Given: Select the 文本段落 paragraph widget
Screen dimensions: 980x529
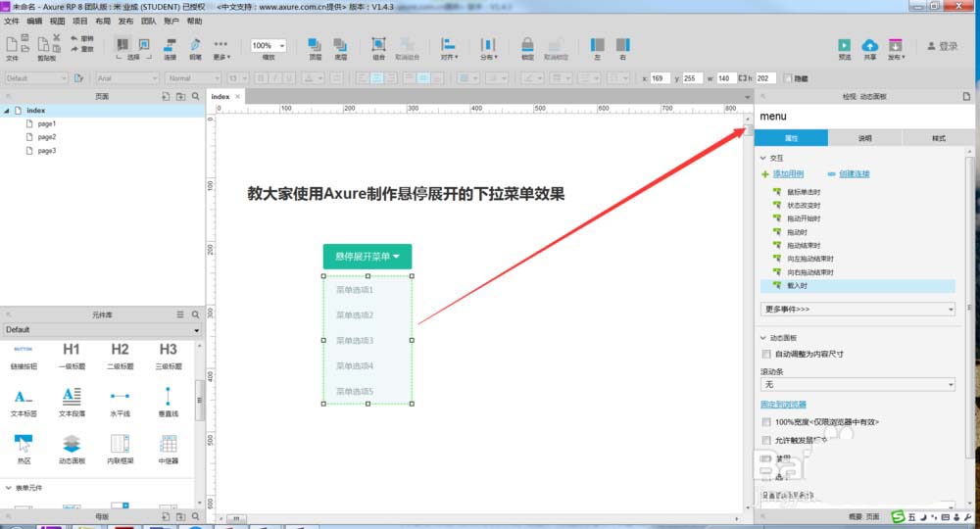Looking at the screenshot, I should pos(72,402).
